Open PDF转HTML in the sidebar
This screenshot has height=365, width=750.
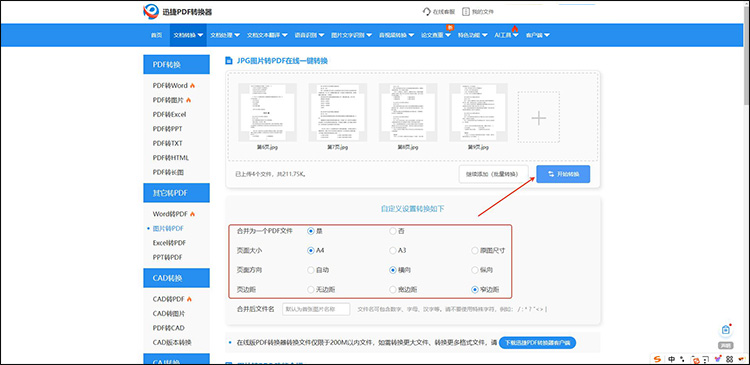pyautogui.click(x=171, y=157)
